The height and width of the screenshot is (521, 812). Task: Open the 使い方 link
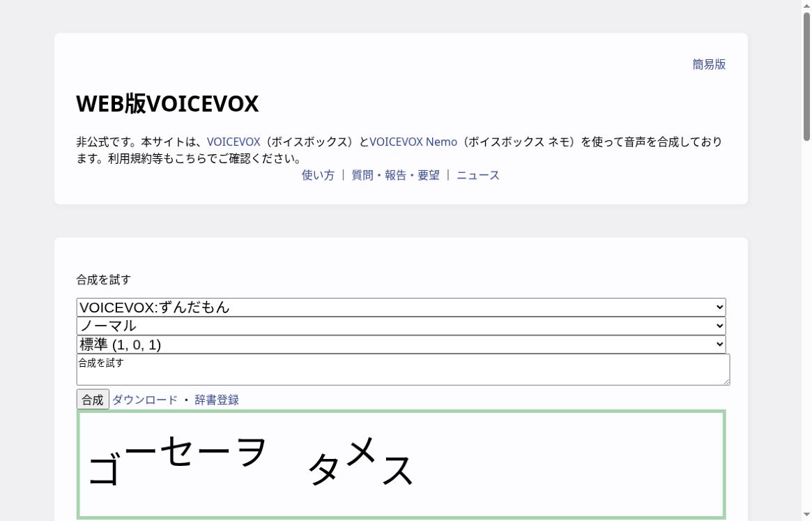pyautogui.click(x=318, y=175)
